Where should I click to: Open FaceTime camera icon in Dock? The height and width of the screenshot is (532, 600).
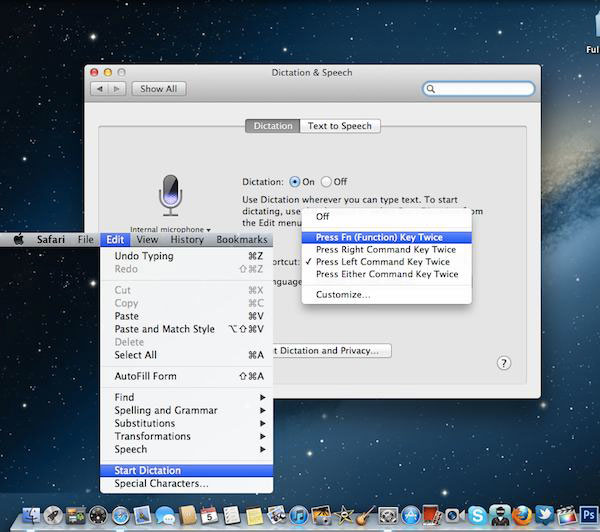click(x=454, y=515)
